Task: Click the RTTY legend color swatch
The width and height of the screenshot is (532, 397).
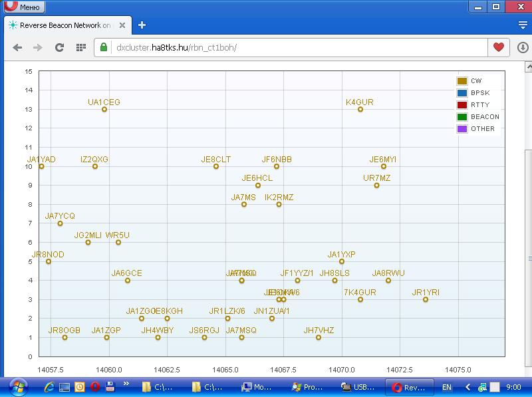Action: click(x=462, y=105)
